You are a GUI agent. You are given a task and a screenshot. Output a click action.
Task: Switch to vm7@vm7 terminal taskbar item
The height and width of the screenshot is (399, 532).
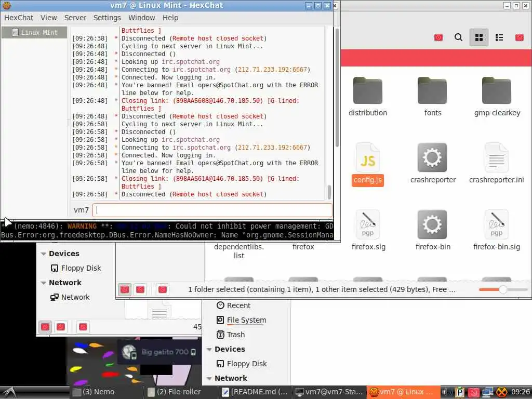tap(329, 392)
